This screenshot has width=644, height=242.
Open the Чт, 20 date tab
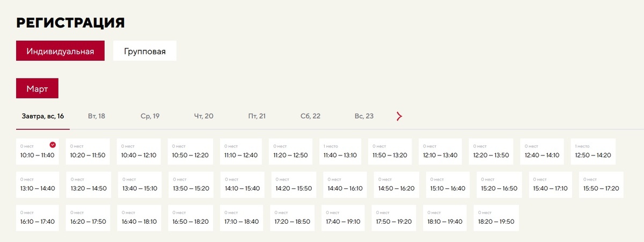(x=204, y=116)
